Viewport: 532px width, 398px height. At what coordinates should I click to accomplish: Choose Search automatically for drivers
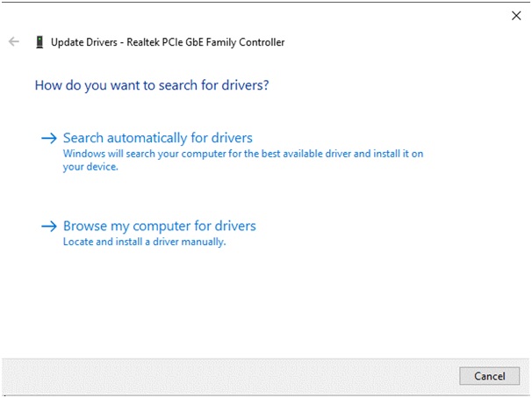(158, 138)
